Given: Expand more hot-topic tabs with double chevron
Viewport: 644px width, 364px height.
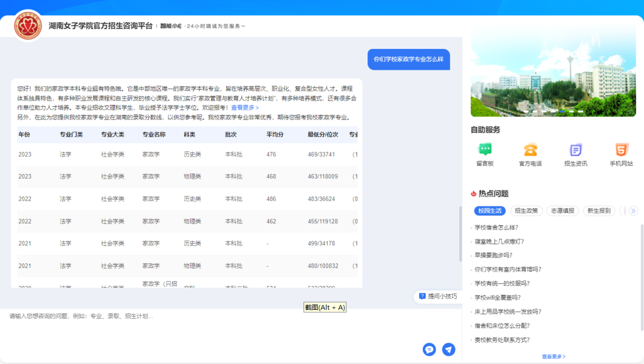Looking at the screenshot, I should 633,211.
